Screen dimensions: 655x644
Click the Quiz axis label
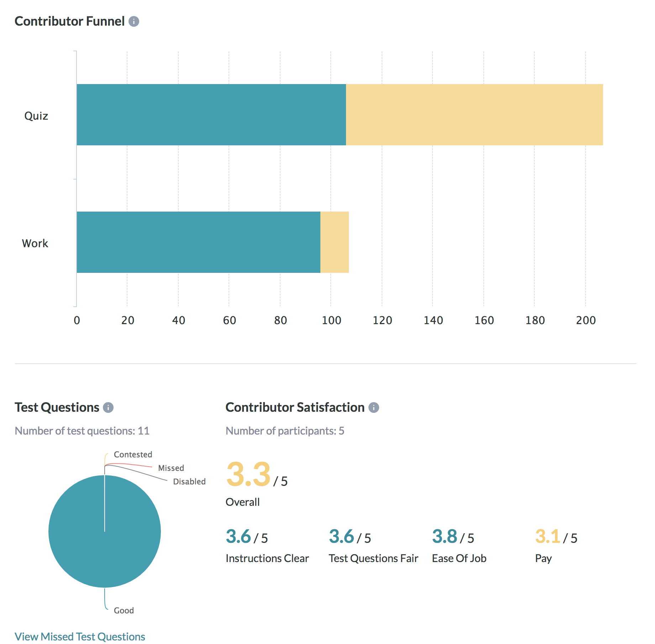[x=36, y=116]
